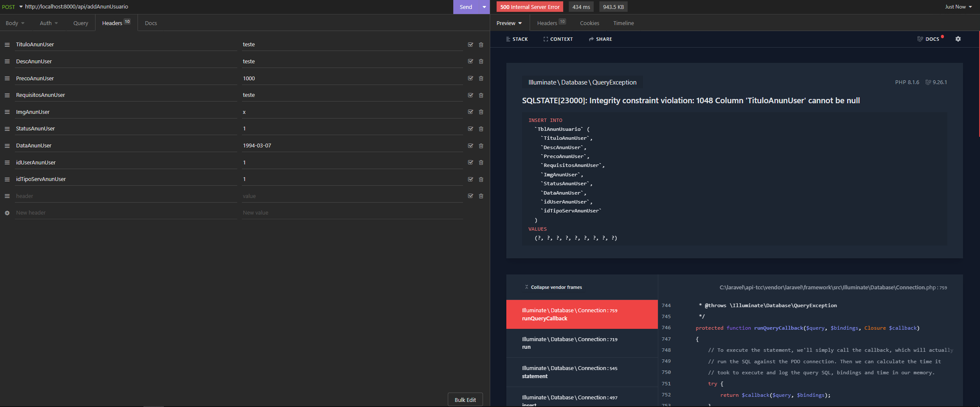The height and width of the screenshot is (407, 980).
Task: Toggle the idTipoServAnunUser header checkbox
Action: click(x=470, y=179)
